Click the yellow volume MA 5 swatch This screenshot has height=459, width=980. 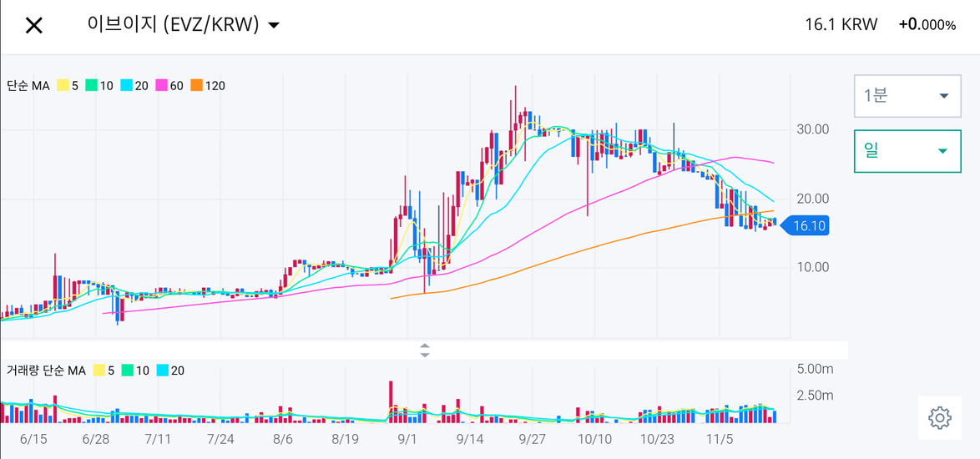point(99,371)
